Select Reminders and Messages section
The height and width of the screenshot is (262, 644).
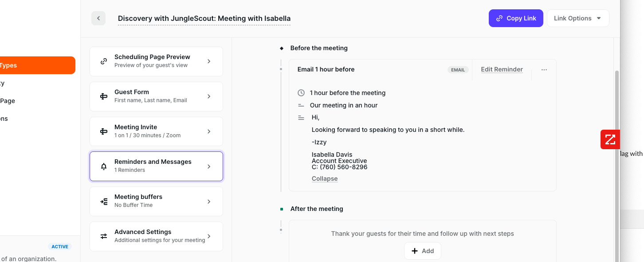coord(156,167)
